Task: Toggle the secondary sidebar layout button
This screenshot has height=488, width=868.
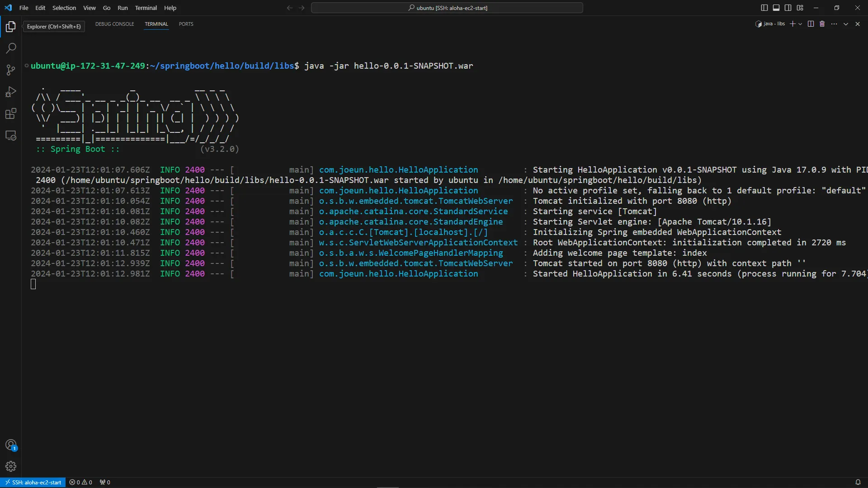Action: click(788, 8)
